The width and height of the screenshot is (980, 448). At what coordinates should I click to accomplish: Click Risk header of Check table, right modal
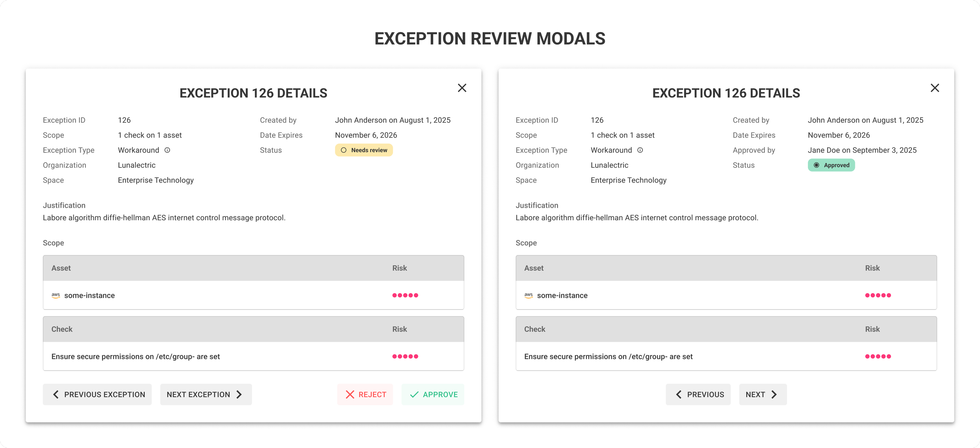872,329
